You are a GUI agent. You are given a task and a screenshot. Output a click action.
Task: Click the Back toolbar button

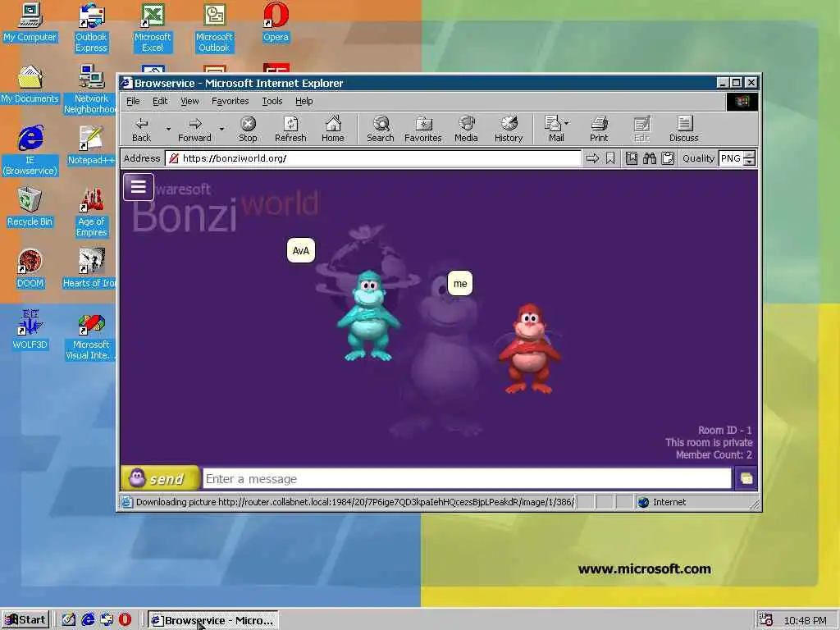tap(141, 130)
